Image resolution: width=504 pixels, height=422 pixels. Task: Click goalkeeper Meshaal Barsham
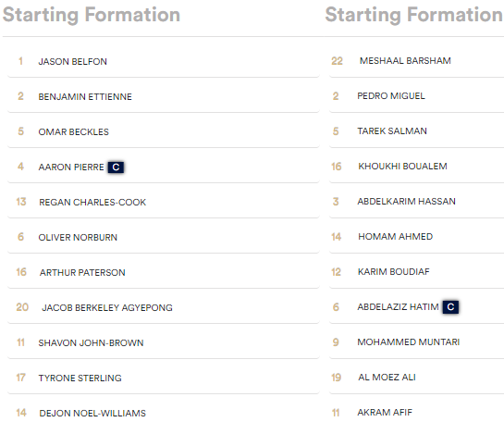[405, 61]
